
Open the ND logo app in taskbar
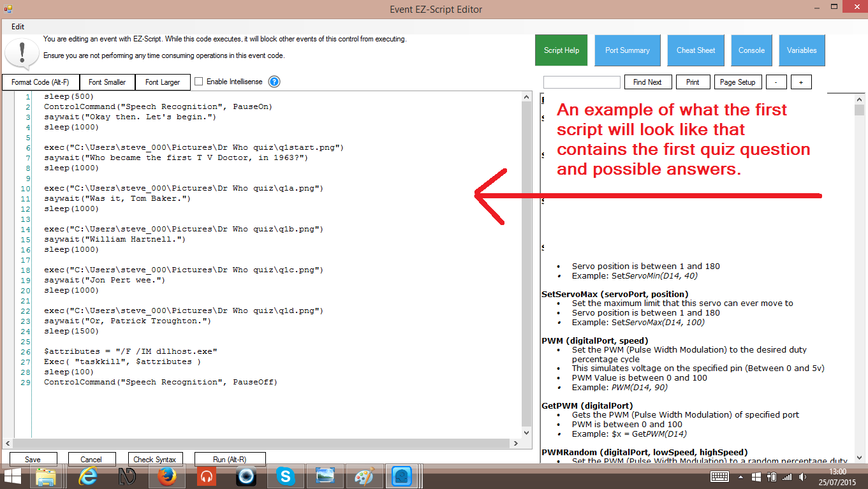tap(128, 476)
